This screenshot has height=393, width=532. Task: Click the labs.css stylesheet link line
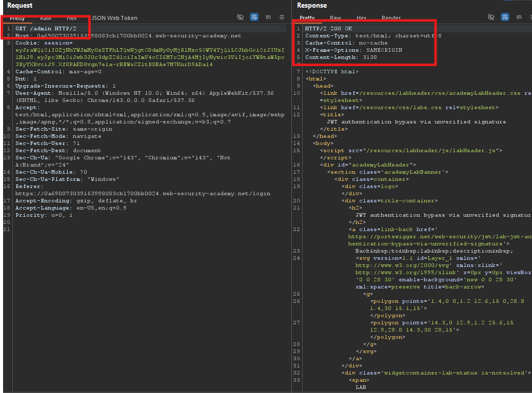(x=409, y=108)
